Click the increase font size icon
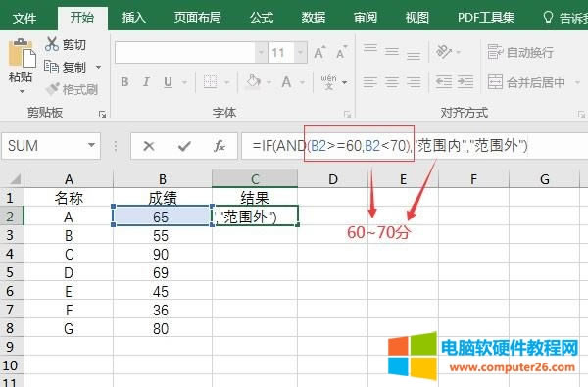588x387 pixels. click(x=319, y=53)
